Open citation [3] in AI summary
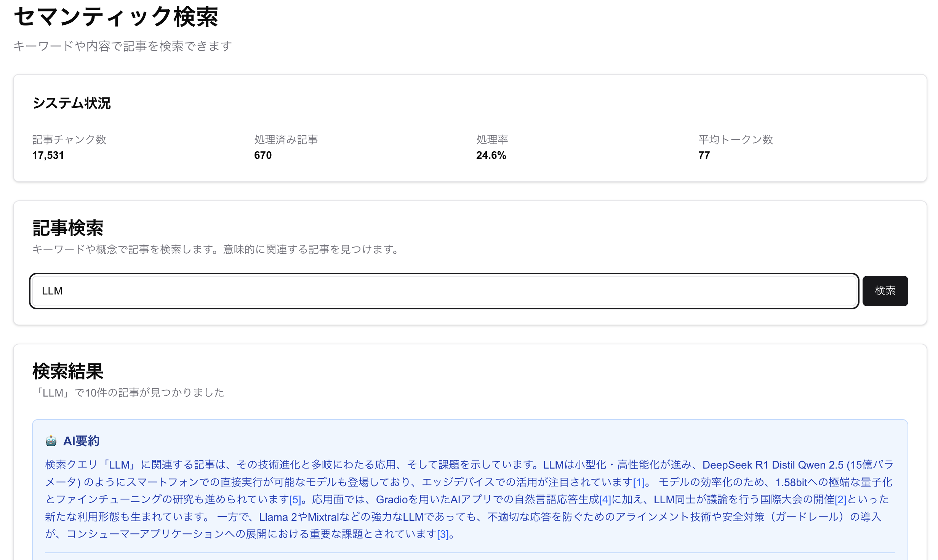The image size is (938, 560). pos(443,534)
